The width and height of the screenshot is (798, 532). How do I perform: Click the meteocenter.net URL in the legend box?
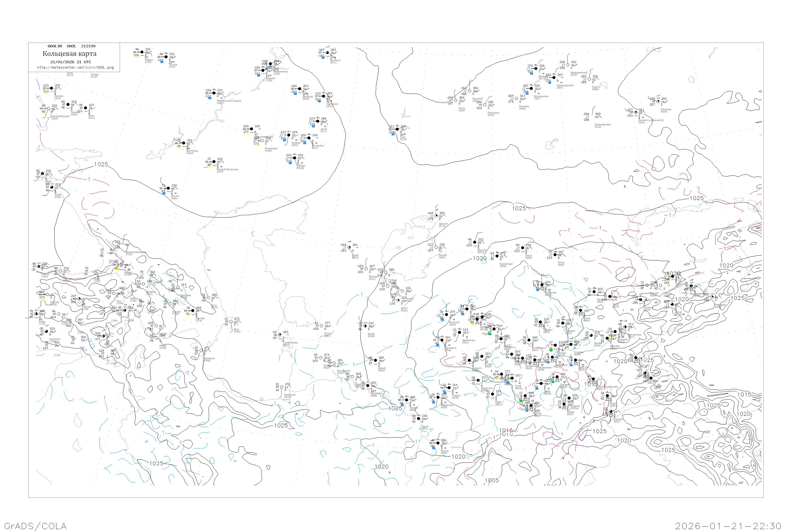click(x=75, y=68)
